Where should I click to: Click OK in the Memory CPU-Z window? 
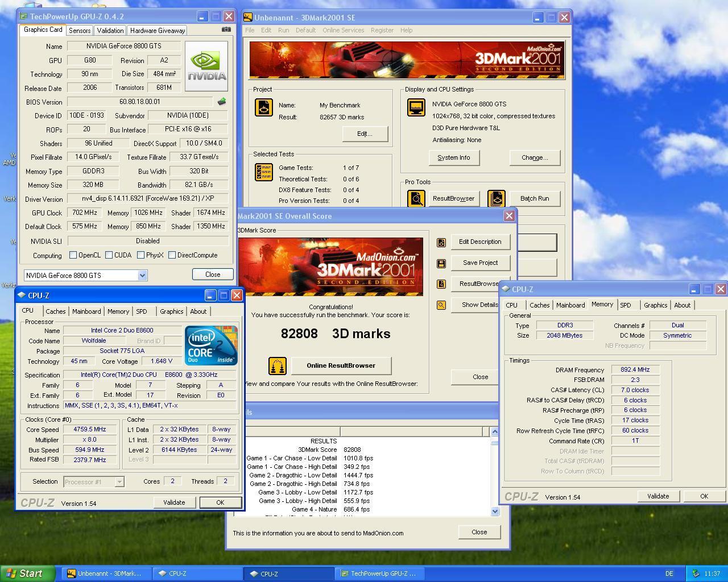coord(704,496)
